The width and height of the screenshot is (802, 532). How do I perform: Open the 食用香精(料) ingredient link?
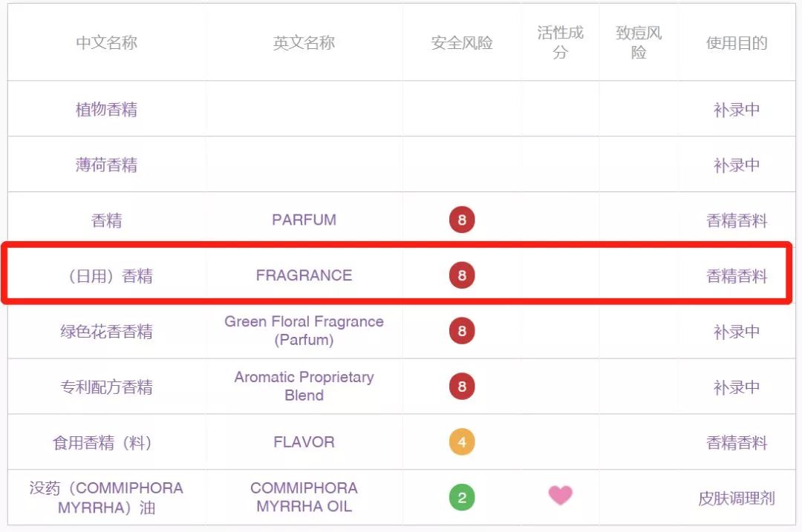coord(102,442)
